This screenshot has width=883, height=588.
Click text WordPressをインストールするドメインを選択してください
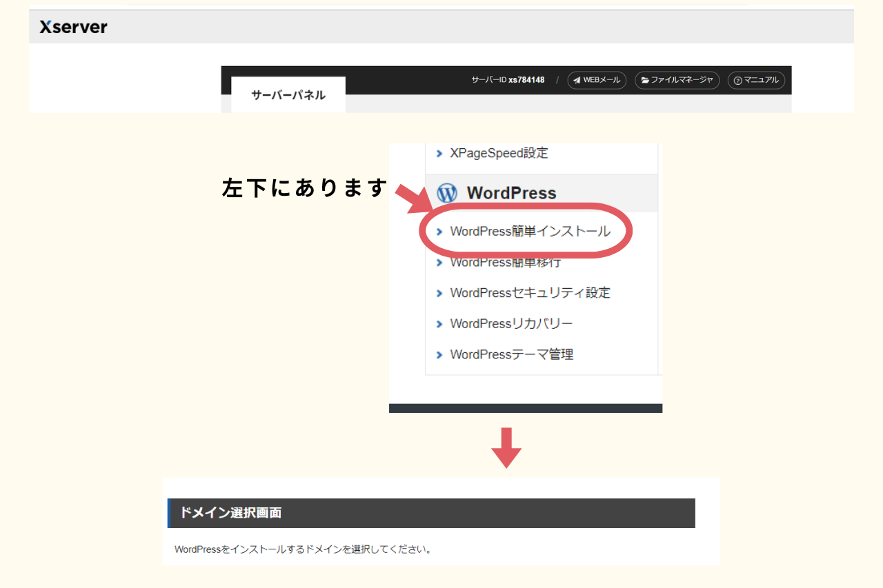pyautogui.click(x=303, y=549)
